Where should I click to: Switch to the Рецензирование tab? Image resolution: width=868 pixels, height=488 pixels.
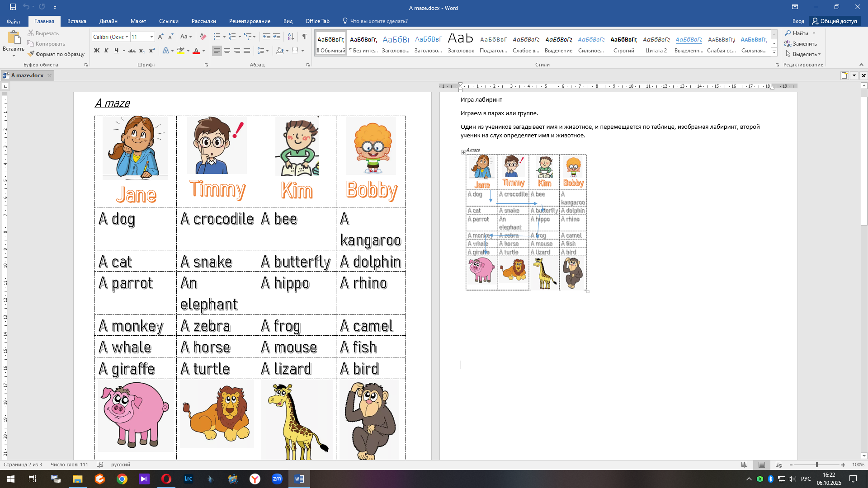point(250,21)
